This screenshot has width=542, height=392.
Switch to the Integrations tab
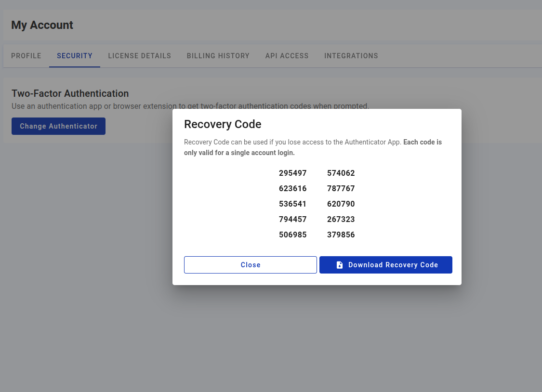click(351, 56)
